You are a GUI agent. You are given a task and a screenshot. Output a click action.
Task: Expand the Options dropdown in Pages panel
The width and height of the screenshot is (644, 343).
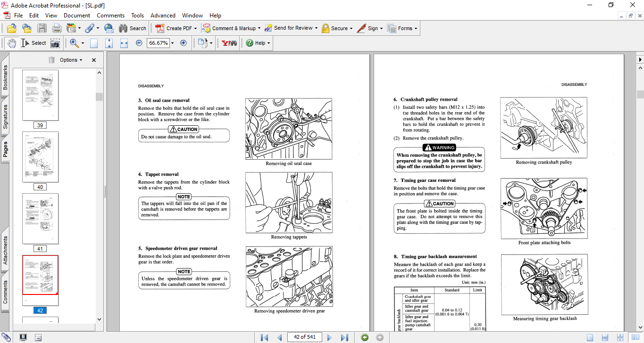coord(71,60)
